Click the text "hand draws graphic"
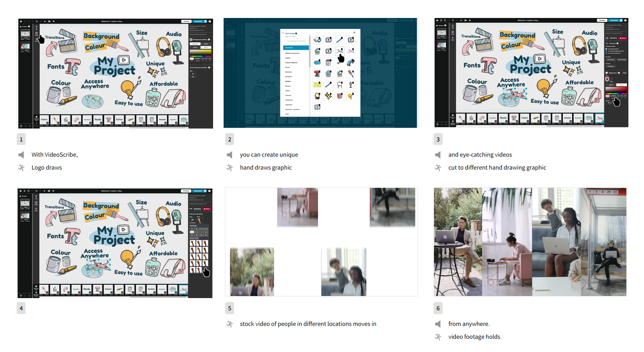644x352 pixels. point(266,168)
